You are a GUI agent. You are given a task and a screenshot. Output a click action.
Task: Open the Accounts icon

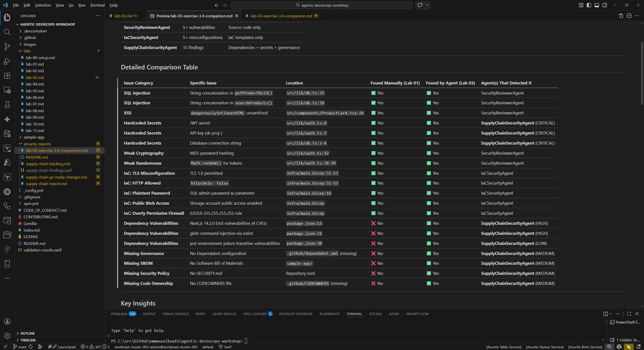(7, 321)
